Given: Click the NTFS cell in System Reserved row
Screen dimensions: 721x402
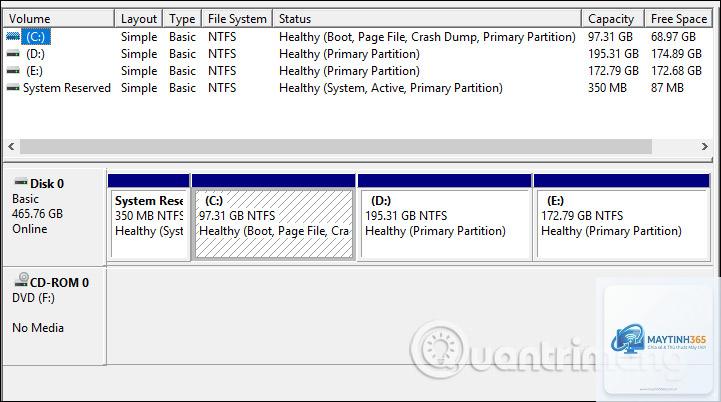Looking at the screenshot, I should (x=222, y=88).
